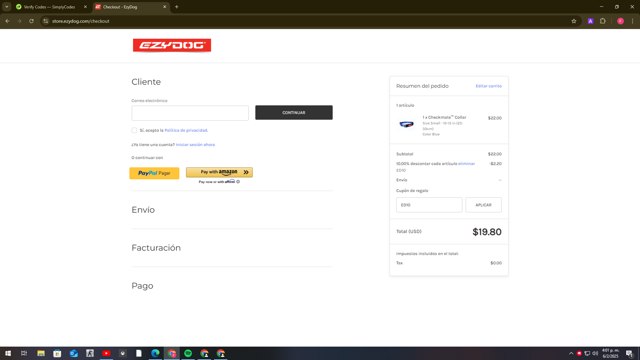Open Spotify from the taskbar
Viewport: 640px width, 360px height.
point(188,353)
